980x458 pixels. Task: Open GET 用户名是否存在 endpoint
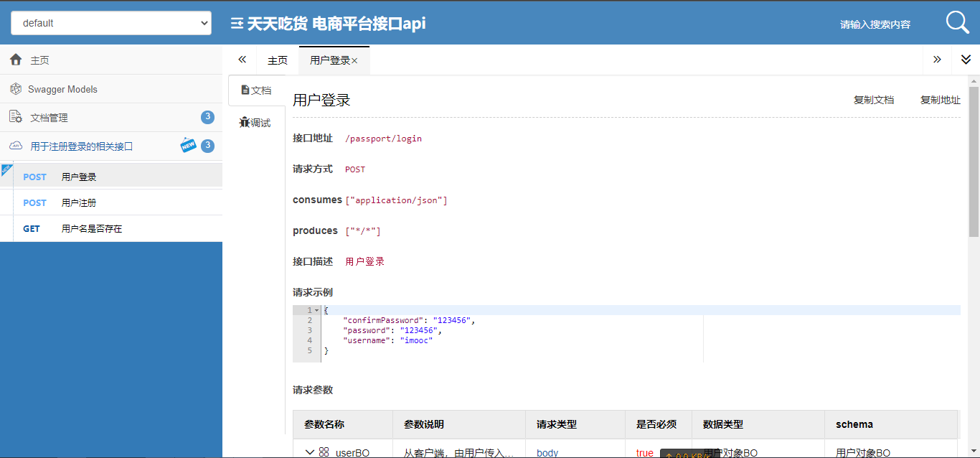click(x=111, y=228)
